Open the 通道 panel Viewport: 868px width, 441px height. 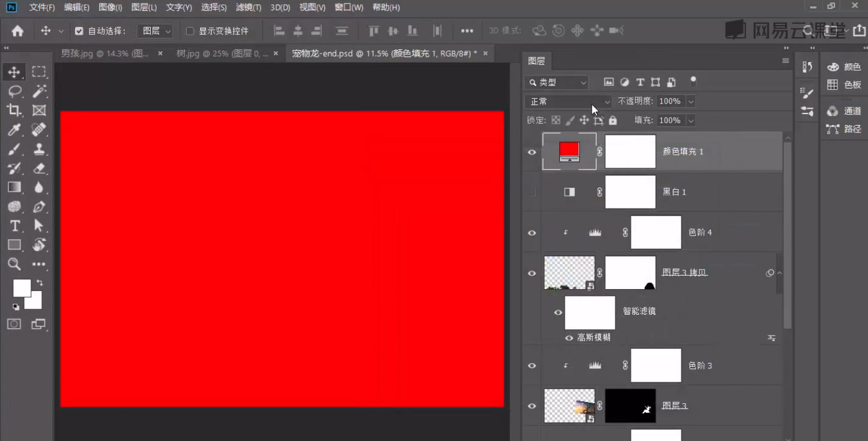pyautogui.click(x=844, y=111)
